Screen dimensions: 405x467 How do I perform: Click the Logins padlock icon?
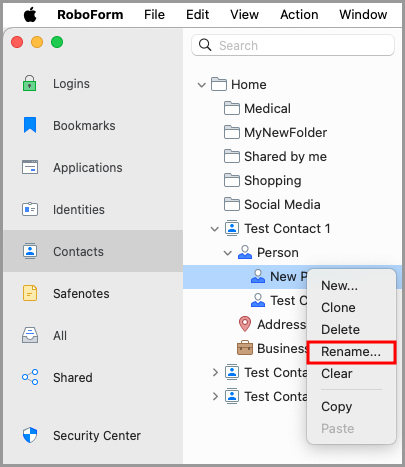[30, 83]
